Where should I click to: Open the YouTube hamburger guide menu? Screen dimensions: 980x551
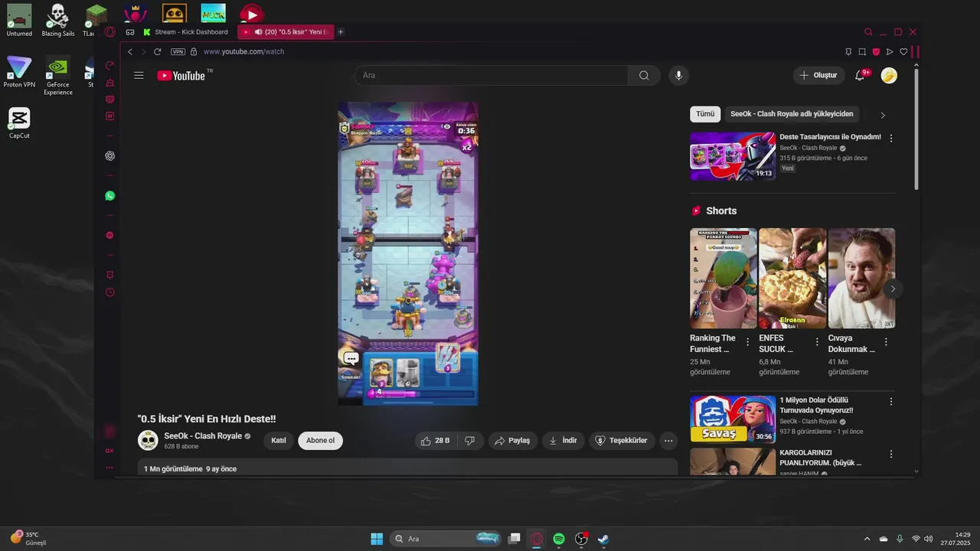coord(139,75)
